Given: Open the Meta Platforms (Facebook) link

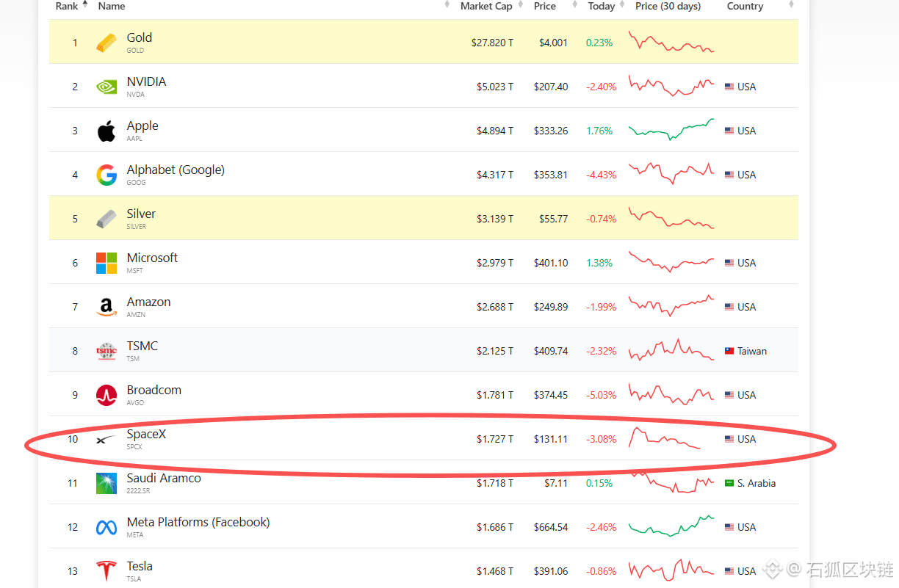Looking at the screenshot, I should coord(198,522).
